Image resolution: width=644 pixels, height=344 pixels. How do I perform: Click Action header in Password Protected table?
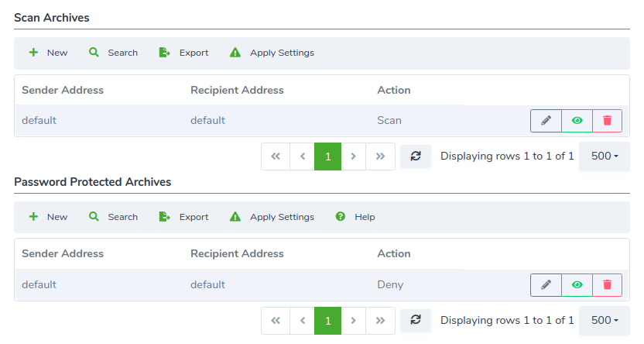pyautogui.click(x=394, y=253)
